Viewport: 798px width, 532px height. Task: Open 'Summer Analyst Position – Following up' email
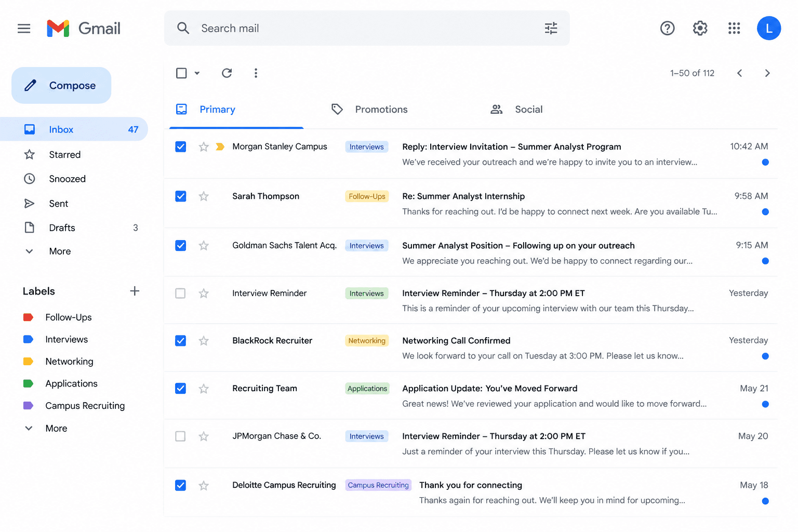pos(471,252)
